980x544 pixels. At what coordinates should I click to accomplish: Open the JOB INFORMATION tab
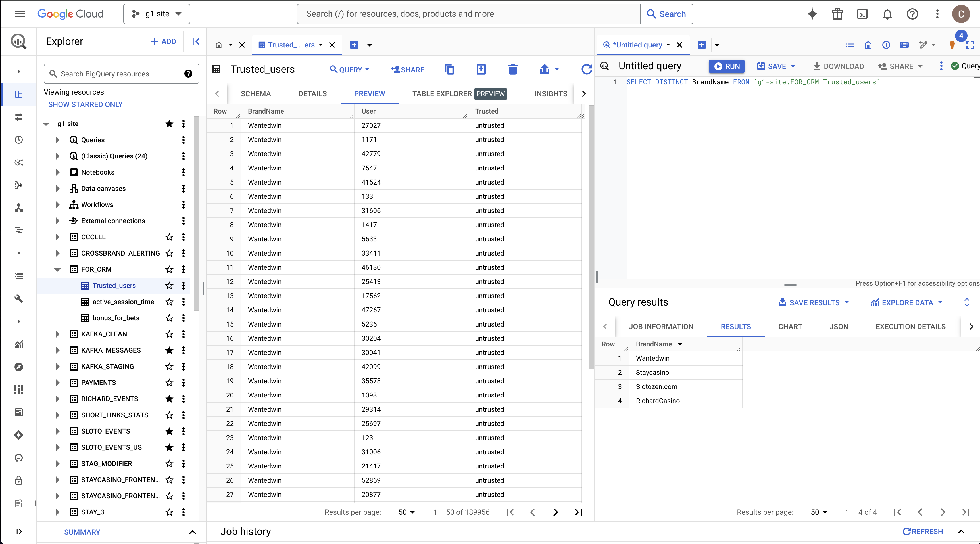[x=661, y=327]
